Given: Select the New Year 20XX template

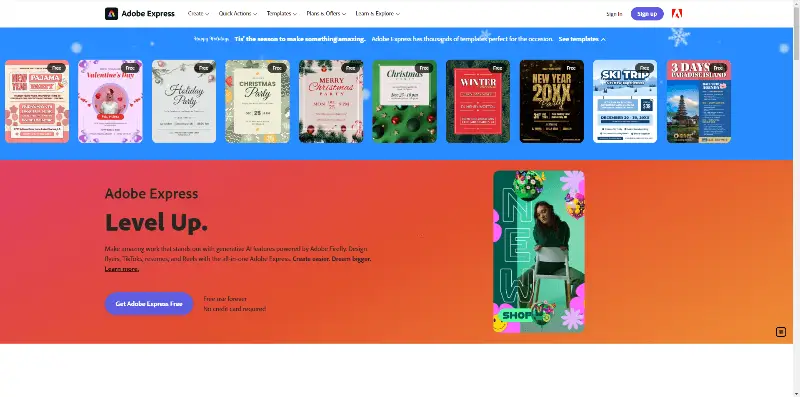Looking at the screenshot, I should coord(552,102).
